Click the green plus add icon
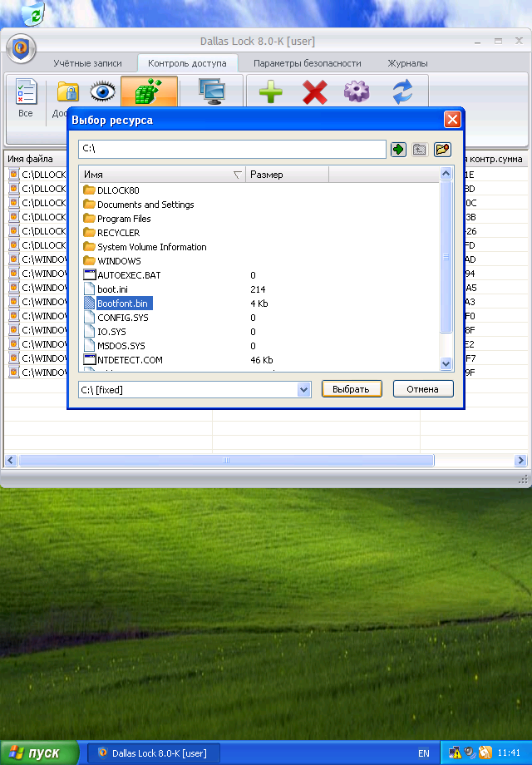The height and width of the screenshot is (765, 532). tap(271, 91)
